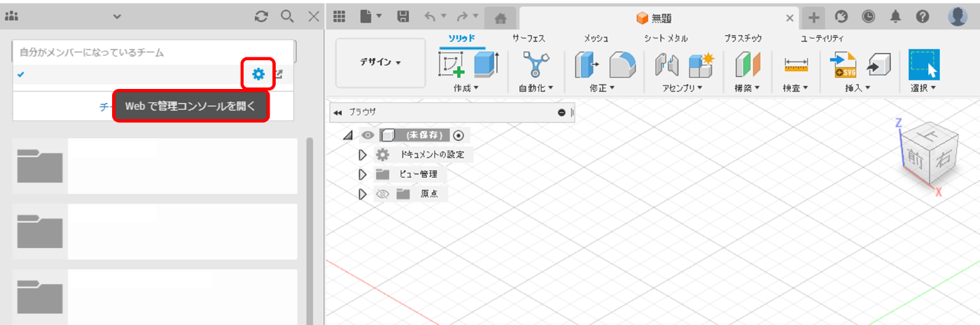
Task: Open the extensions icon
Action: pos(842,17)
